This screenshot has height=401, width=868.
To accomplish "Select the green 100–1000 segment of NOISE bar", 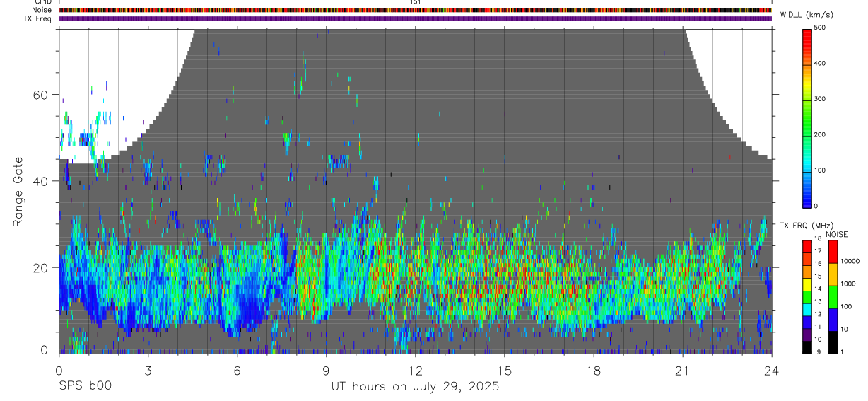I will (832, 297).
